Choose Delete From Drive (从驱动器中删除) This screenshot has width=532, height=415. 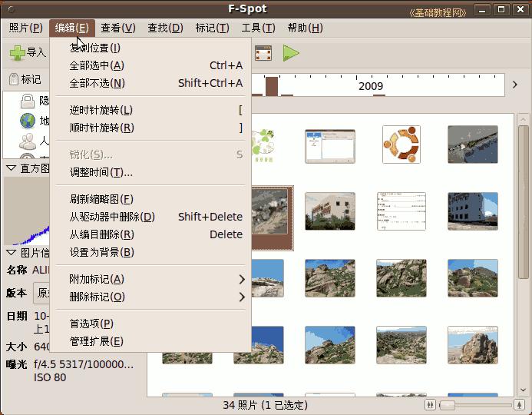(150, 217)
